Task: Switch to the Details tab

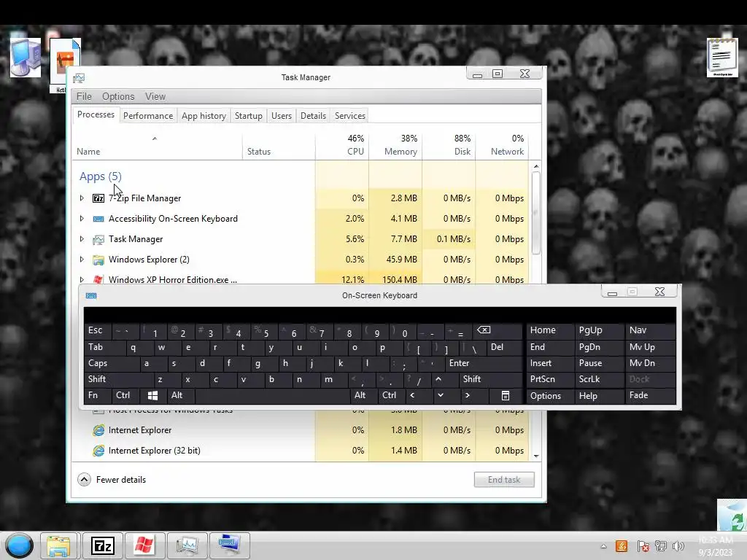Action: tap(314, 116)
